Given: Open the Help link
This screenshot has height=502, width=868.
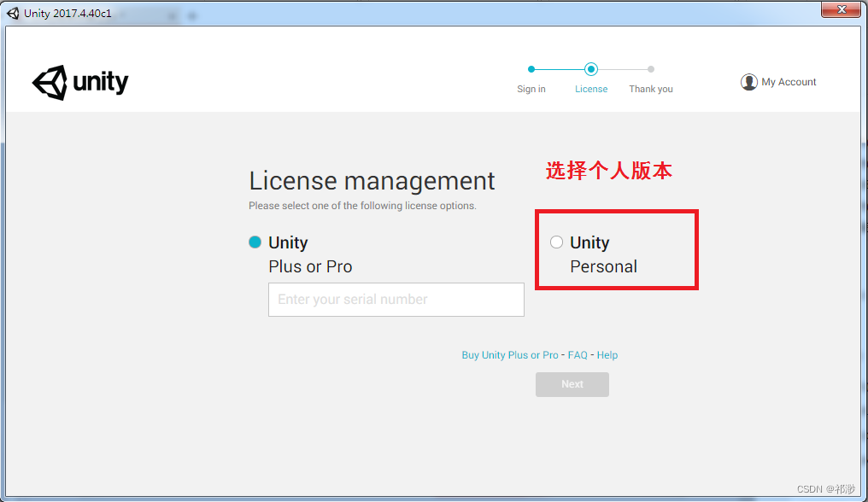Looking at the screenshot, I should point(607,355).
